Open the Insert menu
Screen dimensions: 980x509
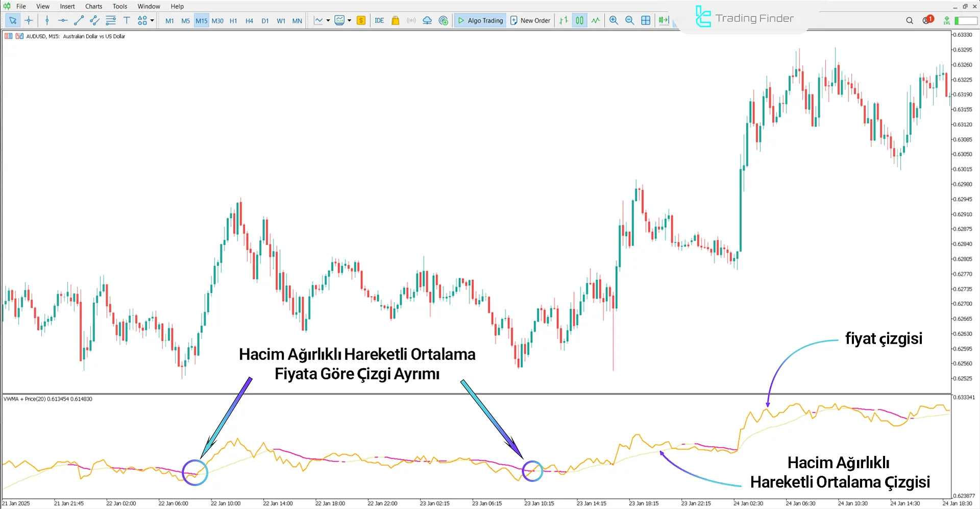click(x=67, y=6)
